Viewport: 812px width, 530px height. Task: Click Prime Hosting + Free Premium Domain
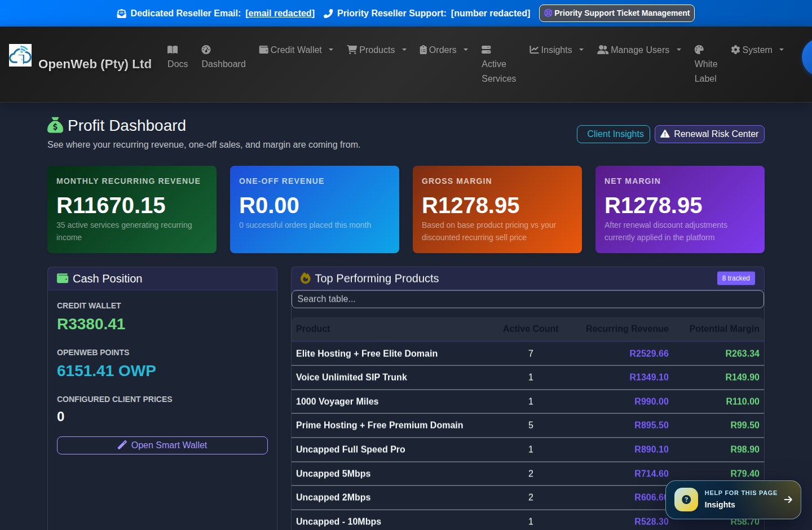pyautogui.click(x=379, y=425)
